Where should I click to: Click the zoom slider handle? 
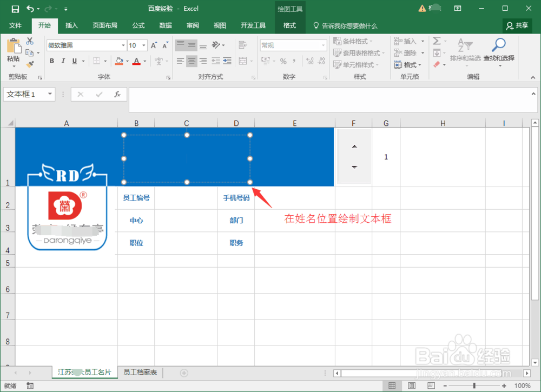pyautogui.click(x=474, y=386)
